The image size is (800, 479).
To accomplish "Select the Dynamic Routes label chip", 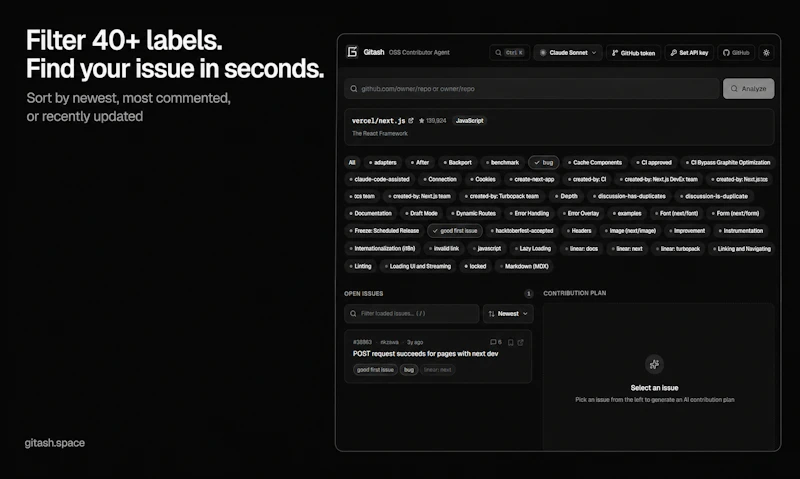I will point(473,214).
